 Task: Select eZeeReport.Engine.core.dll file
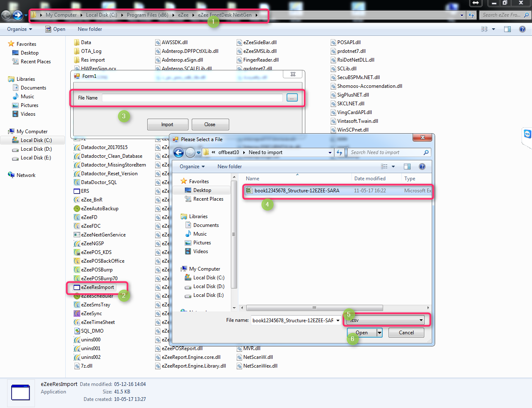click(x=188, y=357)
